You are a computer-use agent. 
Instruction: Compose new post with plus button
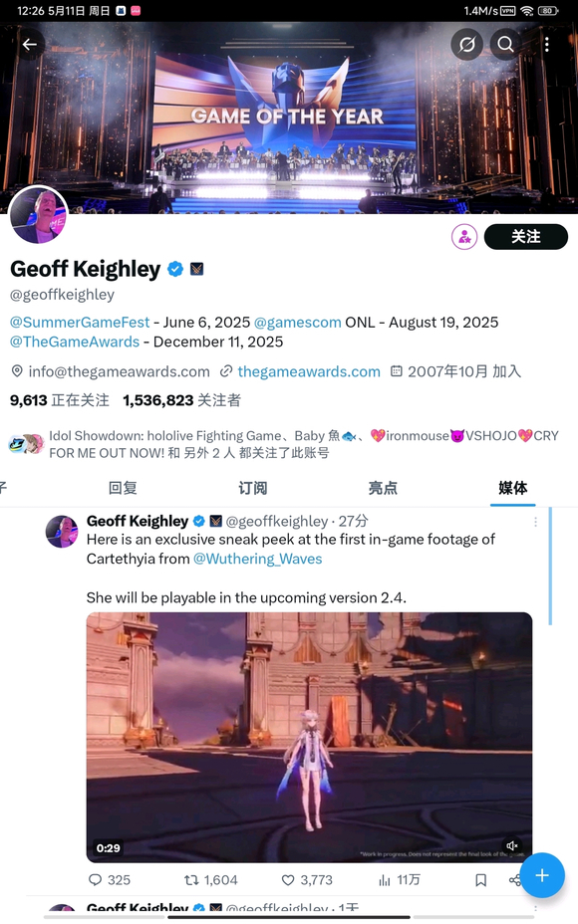point(542,875)
